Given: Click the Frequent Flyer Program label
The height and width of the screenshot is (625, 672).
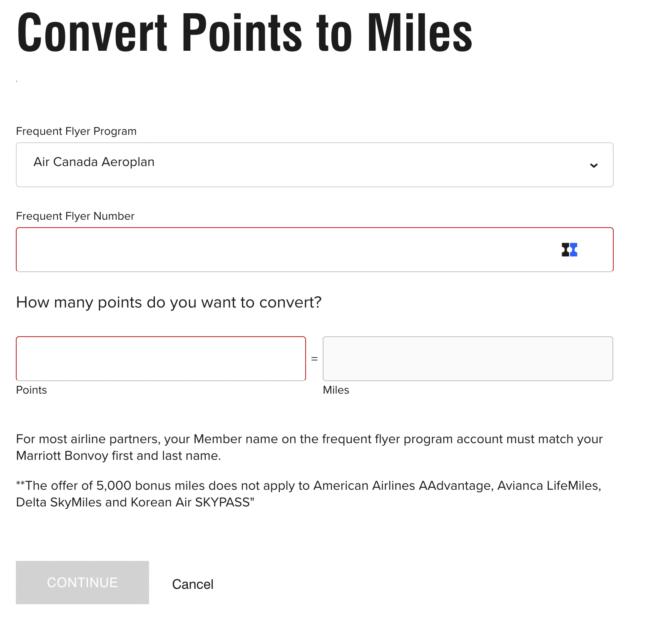Looking at the screenshot, I should (x=76, y=131).
